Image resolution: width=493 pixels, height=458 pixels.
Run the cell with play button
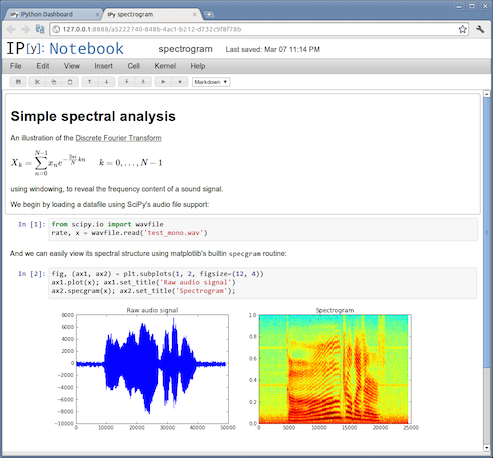tap(163, 82)
